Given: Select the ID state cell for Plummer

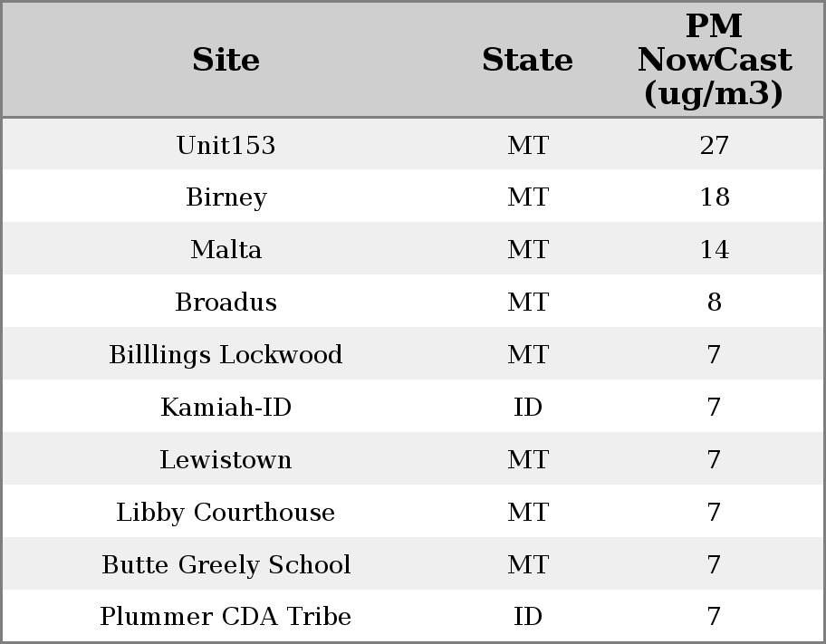Looking at the screenshot, I should click(527, 617).
